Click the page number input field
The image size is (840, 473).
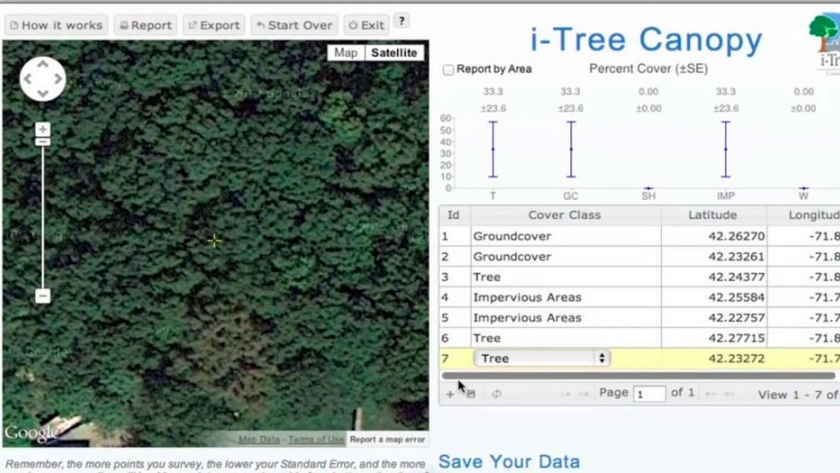click(649, 394)
